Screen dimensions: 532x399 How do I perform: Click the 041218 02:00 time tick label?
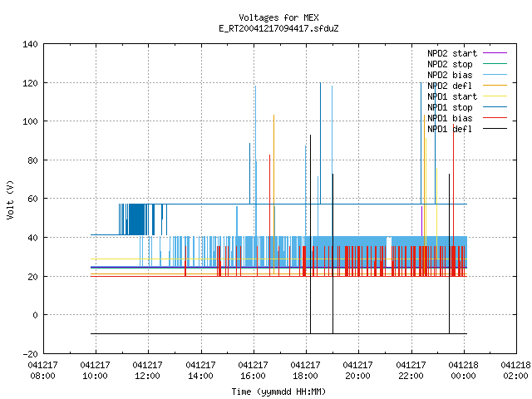515,371
